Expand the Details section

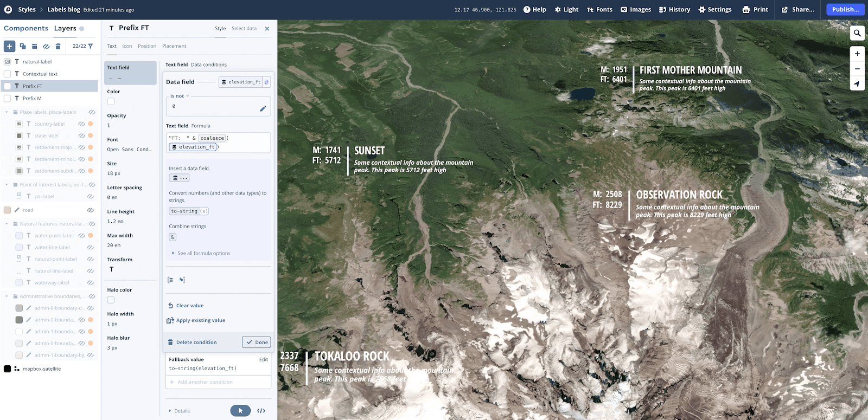180,411
